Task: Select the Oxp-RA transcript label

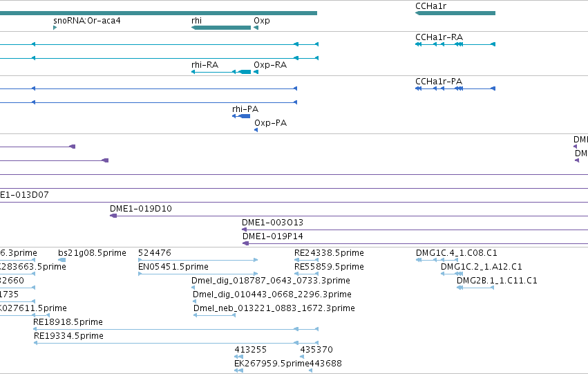Action: (270, 64)
